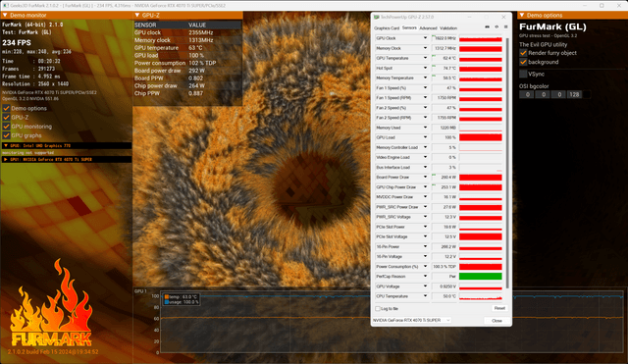Click the Reset button in GPU-Z
The height and width of the screenshot is (364, 628).
499,308
